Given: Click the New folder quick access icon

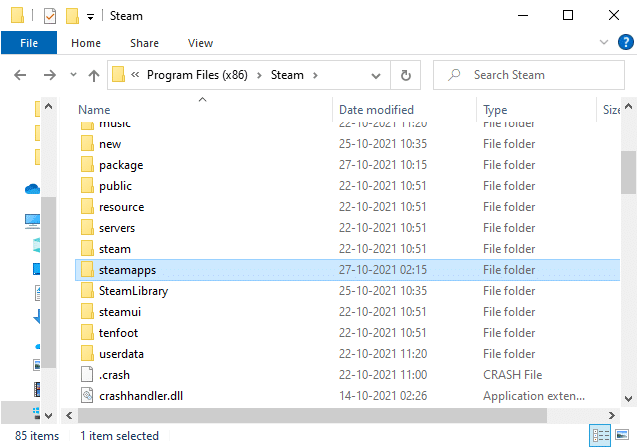Looking at the screenshot, I should pyautogui.click(x=72, y=16).
